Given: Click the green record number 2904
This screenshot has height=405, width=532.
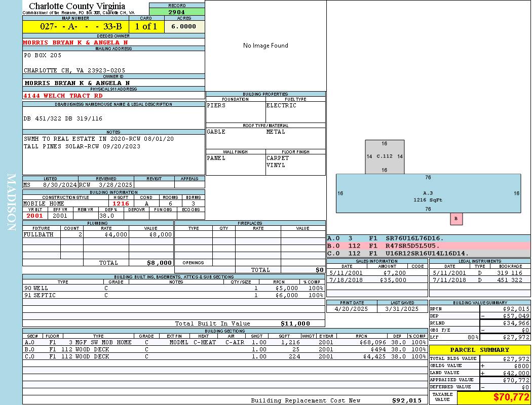Looking at the screenshot, I should pos(177,12).
